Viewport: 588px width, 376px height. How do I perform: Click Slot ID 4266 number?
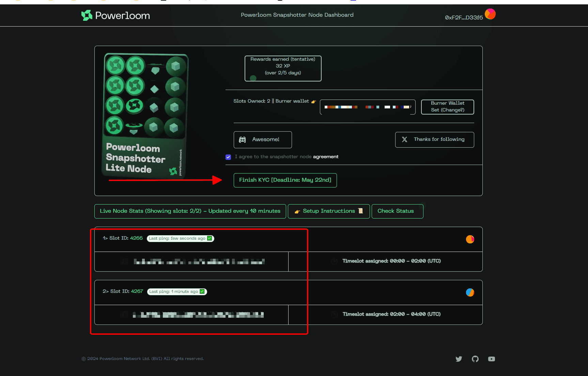click(x=136, y=238)
